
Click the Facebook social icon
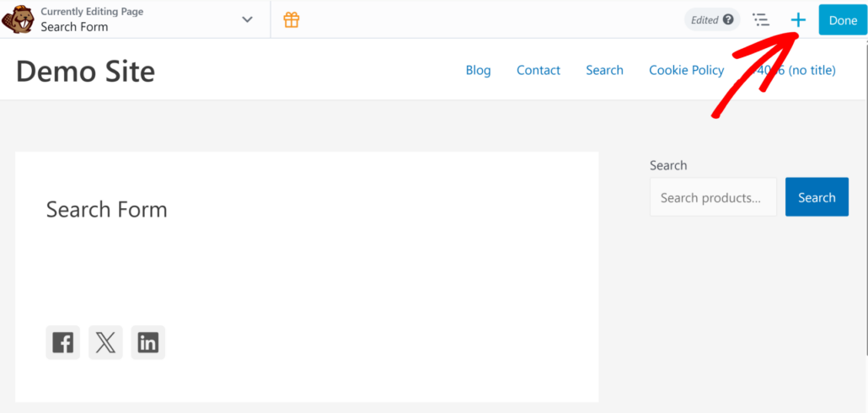point(63,342)
